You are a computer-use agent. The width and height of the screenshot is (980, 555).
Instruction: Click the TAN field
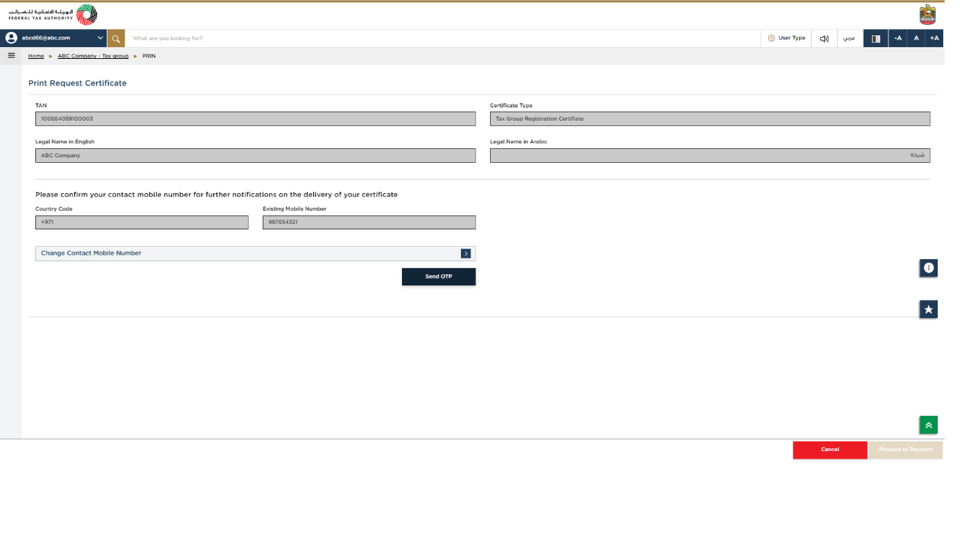click(255, 118)
